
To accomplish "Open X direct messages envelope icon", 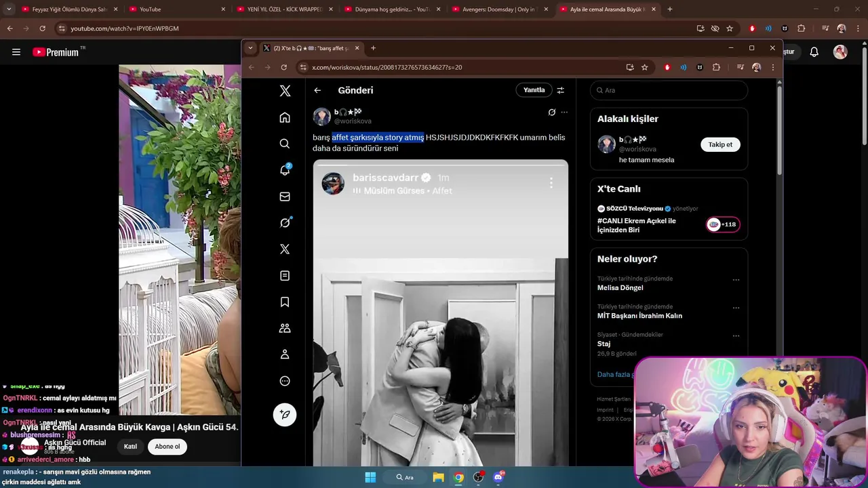I will (285, 197).
